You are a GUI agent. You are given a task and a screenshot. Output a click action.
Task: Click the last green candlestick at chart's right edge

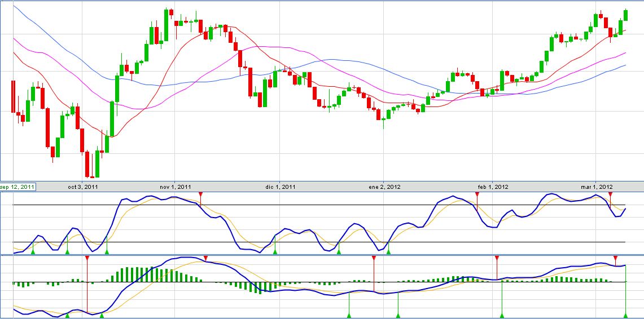[x=626, y=15]
